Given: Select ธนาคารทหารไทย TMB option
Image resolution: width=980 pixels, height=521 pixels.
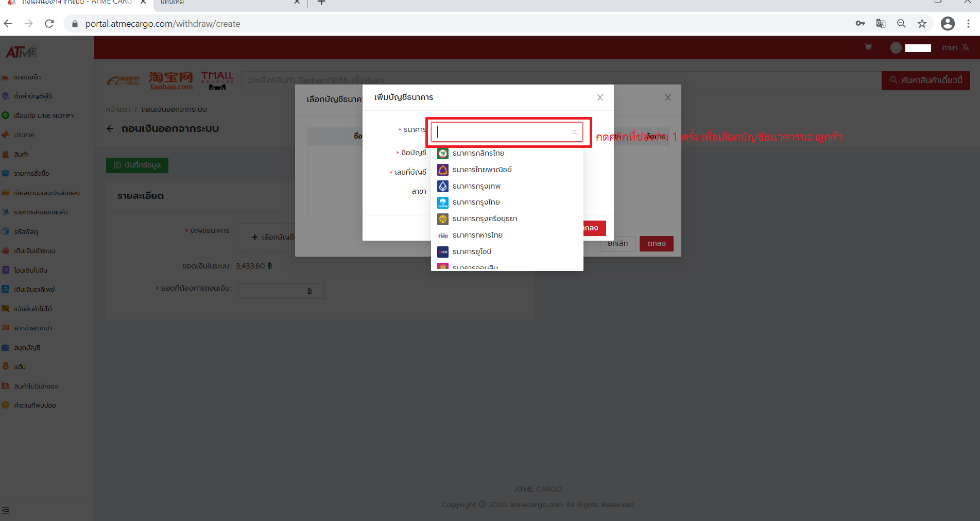Looking at the screenshot, I should tap(477, 236).
